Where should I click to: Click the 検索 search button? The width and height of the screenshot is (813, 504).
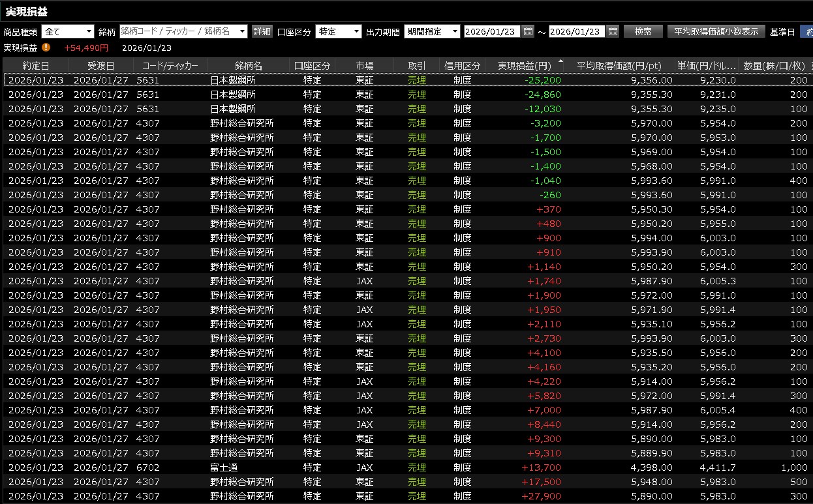[643, 31]
